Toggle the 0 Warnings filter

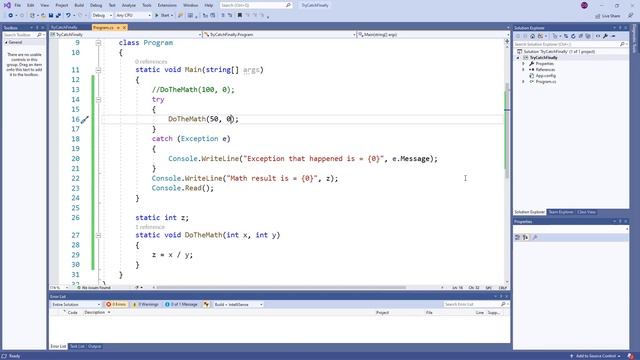[x=145, y=304]
